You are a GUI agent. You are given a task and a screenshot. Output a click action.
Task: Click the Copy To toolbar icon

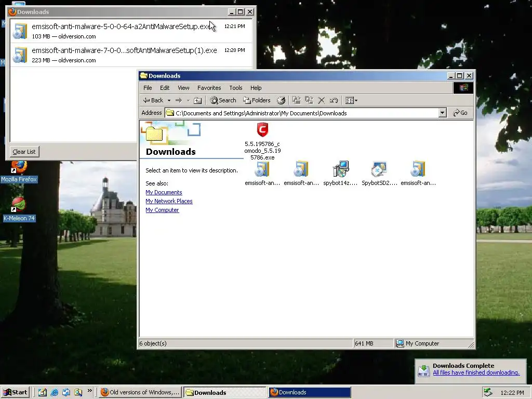point(309,100)
